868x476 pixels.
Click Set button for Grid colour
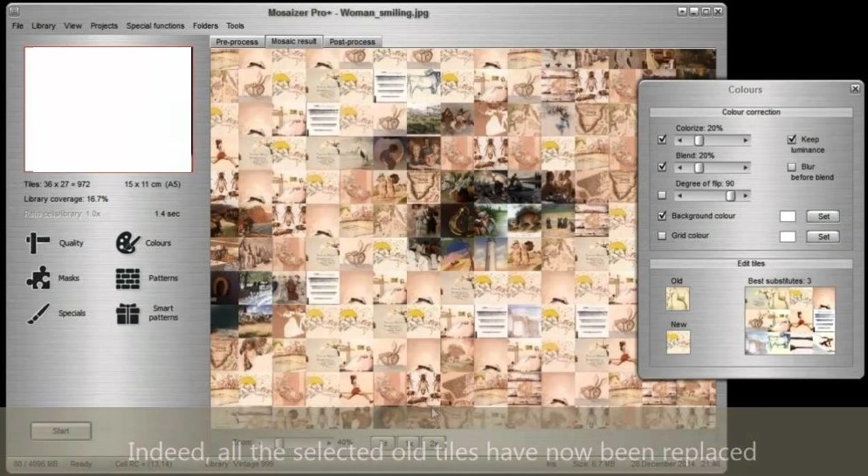click(823, 237)
